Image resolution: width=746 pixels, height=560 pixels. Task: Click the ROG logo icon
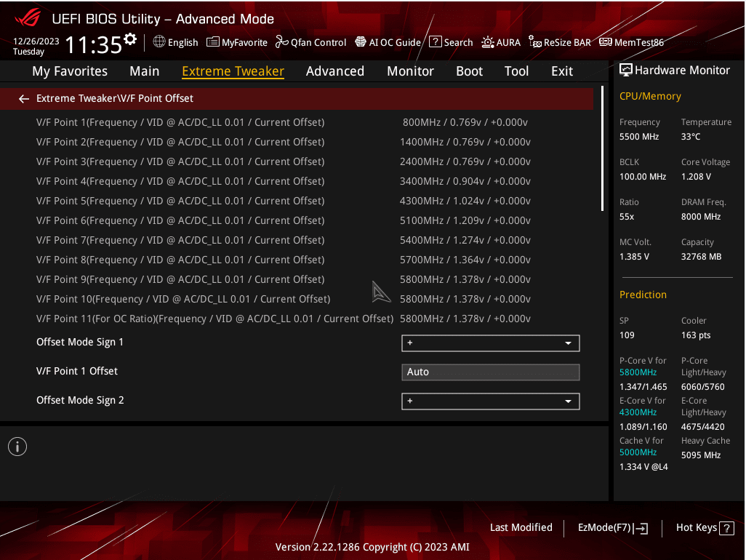(28, 17)
